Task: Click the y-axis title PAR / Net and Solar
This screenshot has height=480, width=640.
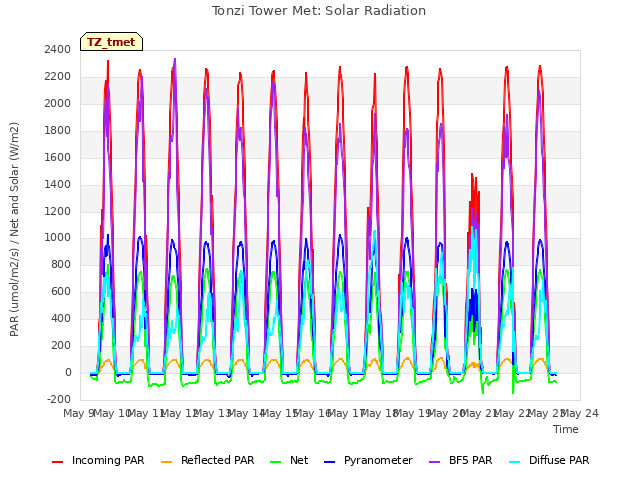Action: coord(14,229)
